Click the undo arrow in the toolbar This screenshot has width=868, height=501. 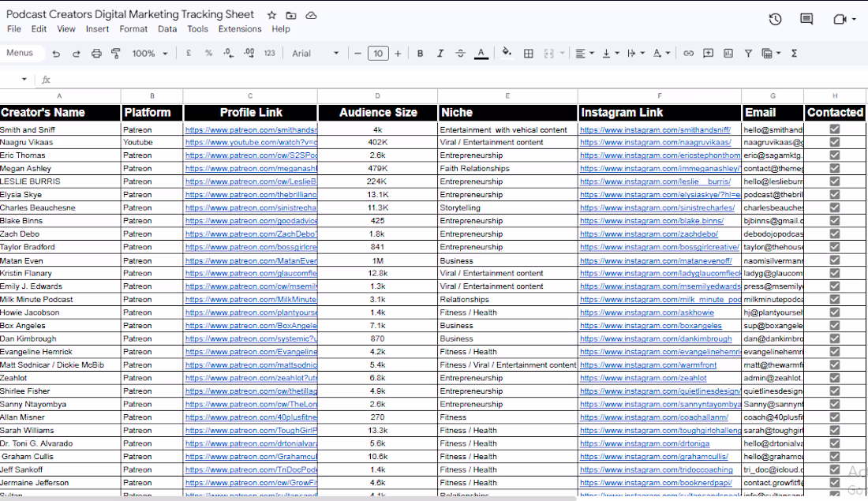pos(56,54)
